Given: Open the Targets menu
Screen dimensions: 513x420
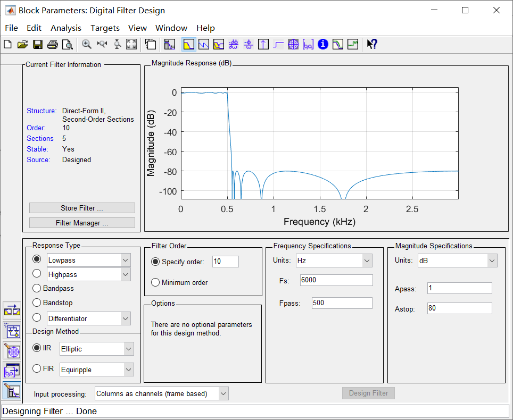Looking at the screenshot, I should [x=105, y=28].
